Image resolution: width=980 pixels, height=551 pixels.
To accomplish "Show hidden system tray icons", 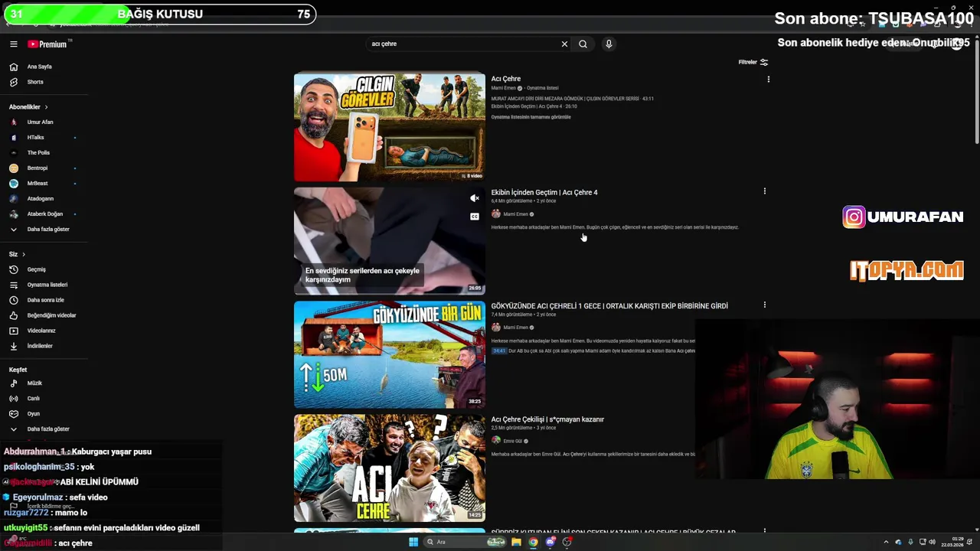I will 887,543.
